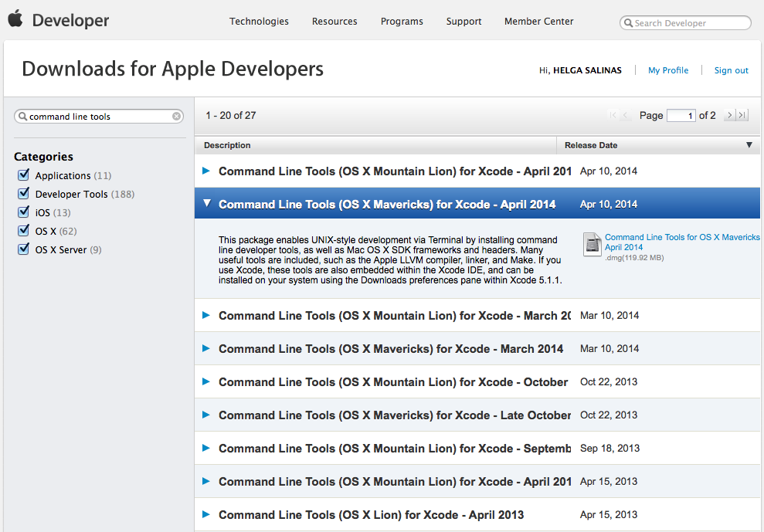Click the page number input field
This screenshot has height=532, width=764.
coord(681,116)
